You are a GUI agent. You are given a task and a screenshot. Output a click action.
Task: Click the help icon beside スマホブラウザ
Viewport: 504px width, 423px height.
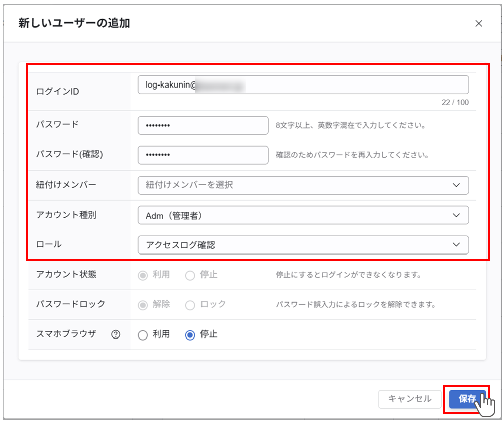tap(116, 334)
